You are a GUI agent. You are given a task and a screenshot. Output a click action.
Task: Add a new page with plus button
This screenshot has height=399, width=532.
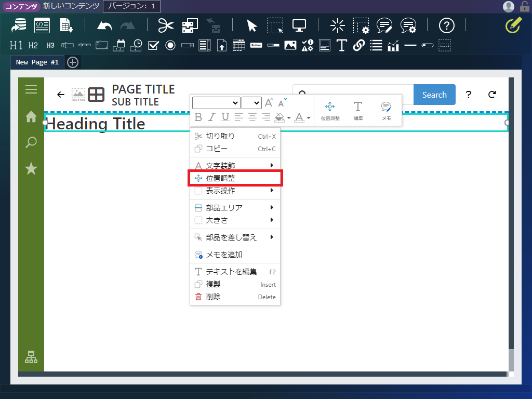click(x=73, y=62)
